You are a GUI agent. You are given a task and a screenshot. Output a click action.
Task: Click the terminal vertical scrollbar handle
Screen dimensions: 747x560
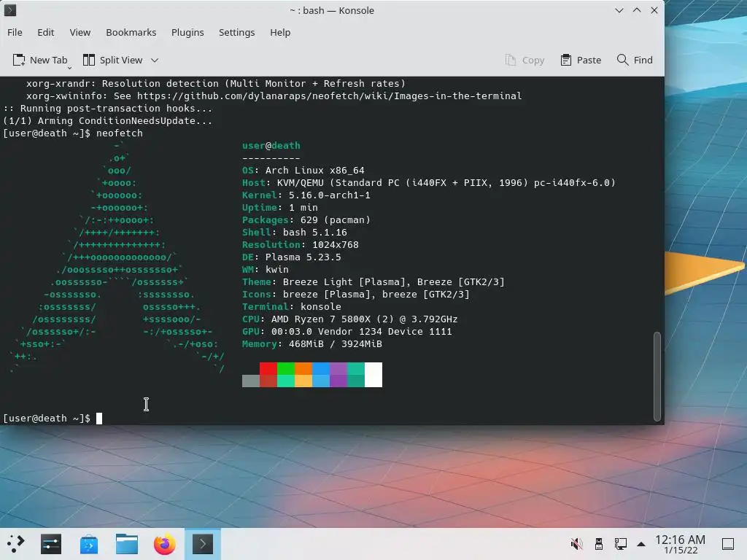tap(657, 376)
